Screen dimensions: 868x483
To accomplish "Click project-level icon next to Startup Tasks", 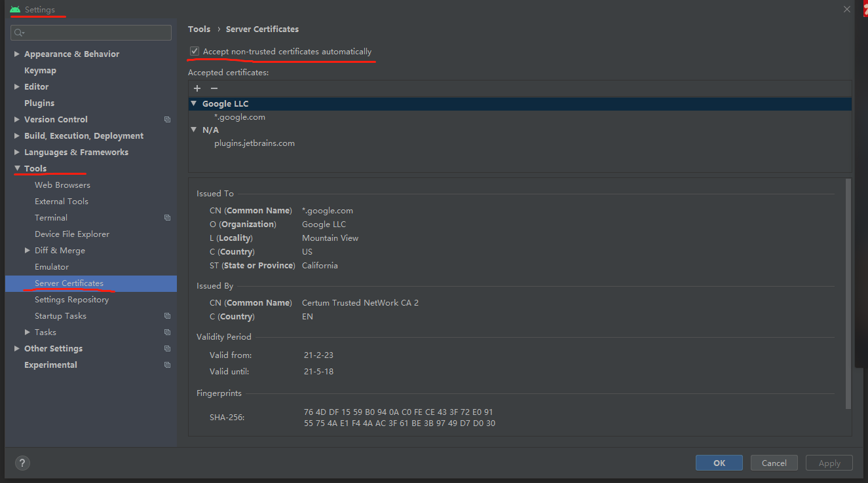I will [167, 316].
